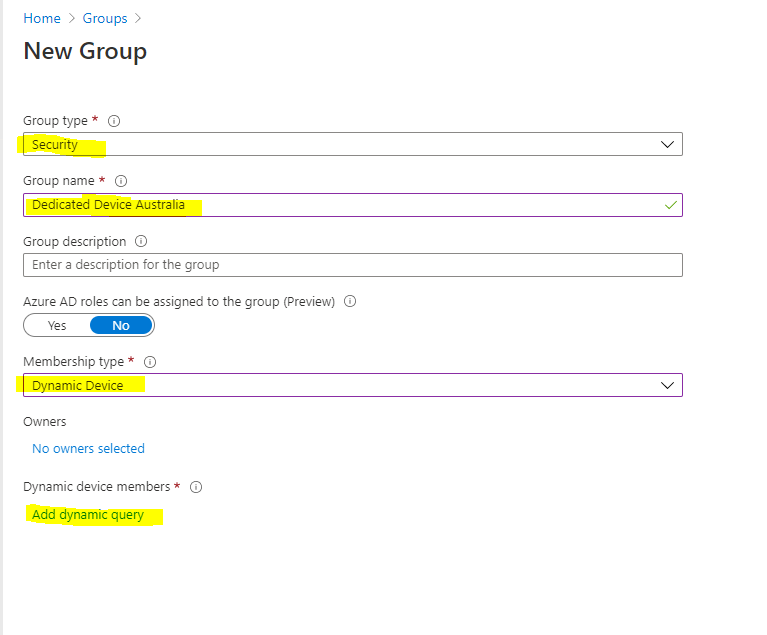
Task: Focus the Group description input box
Action: coord(352,265)
